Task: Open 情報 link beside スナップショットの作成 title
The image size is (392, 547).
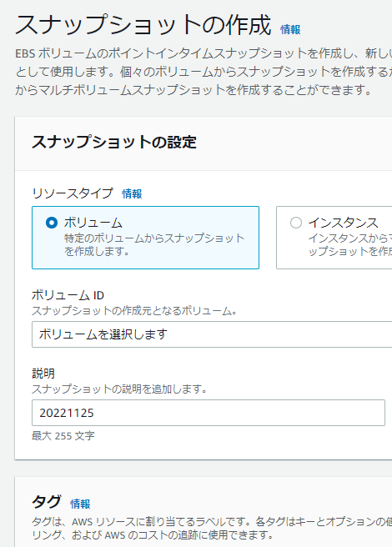Action: point(290,30)
